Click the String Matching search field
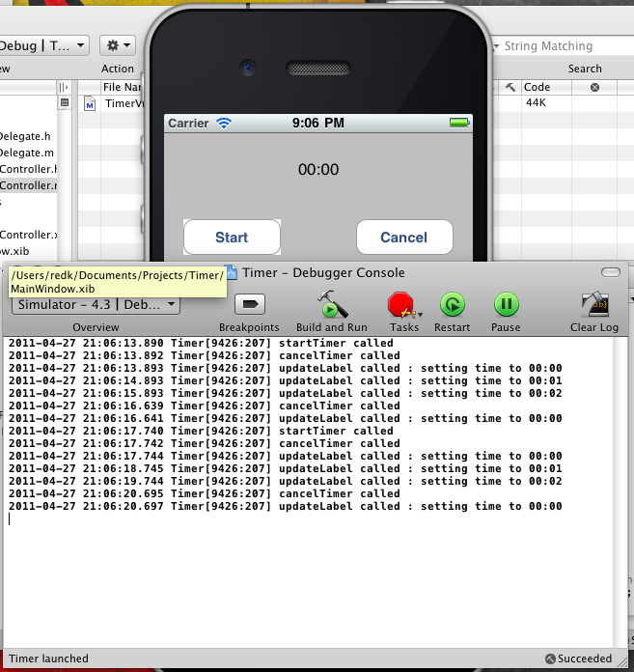The width and height of the screenshot is (634, 672). [x=564, y=45]
